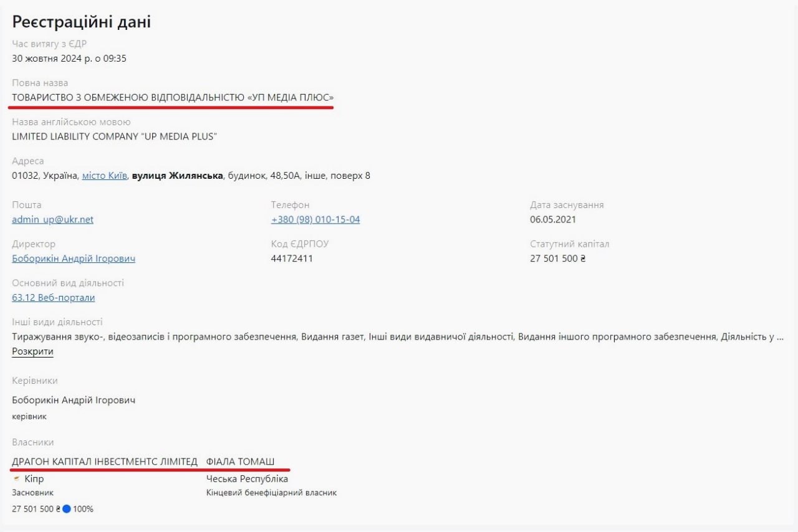Click the Код ЄДРПОУ field label
This screenshot has height=532, width=798.
(x=300, y=244)
